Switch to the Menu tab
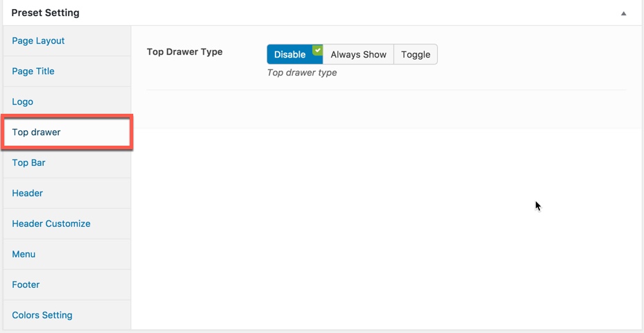This screenshot has width=644, height=333. [67, 254]
